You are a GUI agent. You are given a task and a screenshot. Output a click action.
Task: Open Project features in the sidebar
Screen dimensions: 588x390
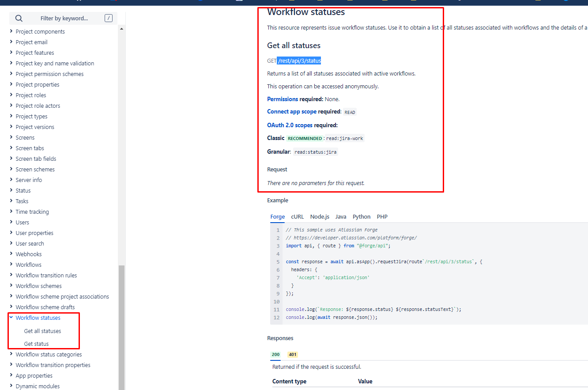tap(35, 53)
